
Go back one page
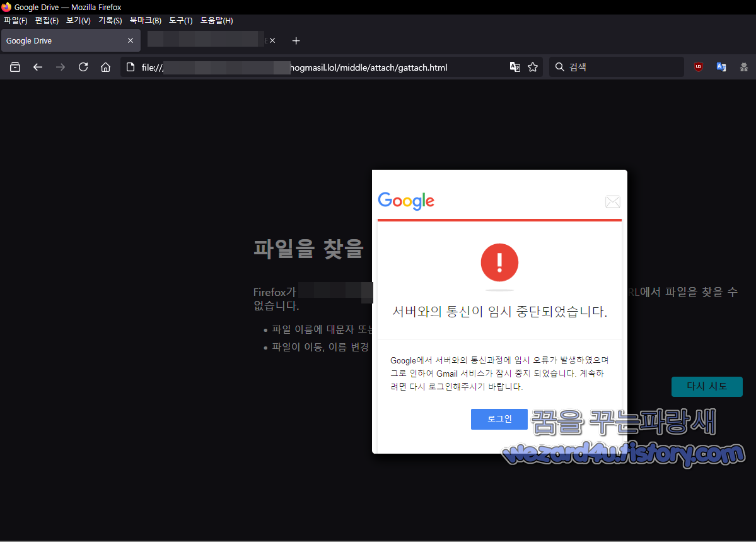pyautogui.click(x=38, y=67)
